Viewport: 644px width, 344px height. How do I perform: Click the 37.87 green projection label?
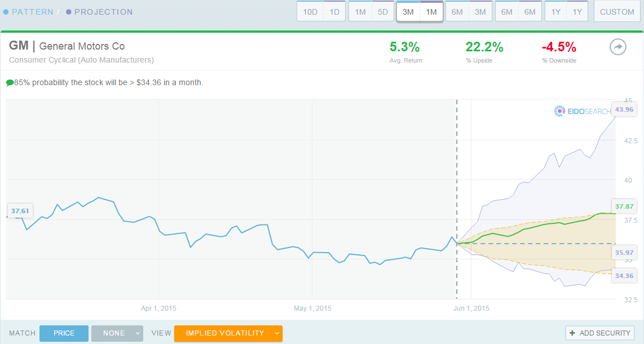tap(624, 206)
